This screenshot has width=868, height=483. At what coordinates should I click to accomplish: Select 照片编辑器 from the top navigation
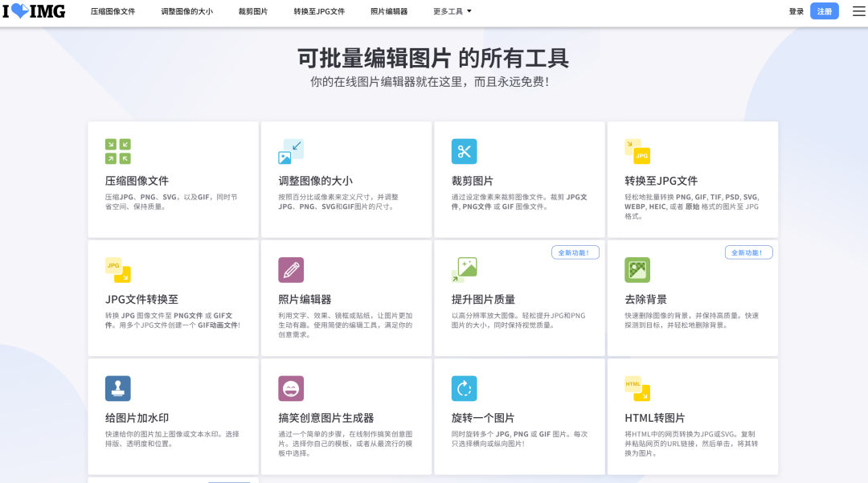[x=391, y=11]
